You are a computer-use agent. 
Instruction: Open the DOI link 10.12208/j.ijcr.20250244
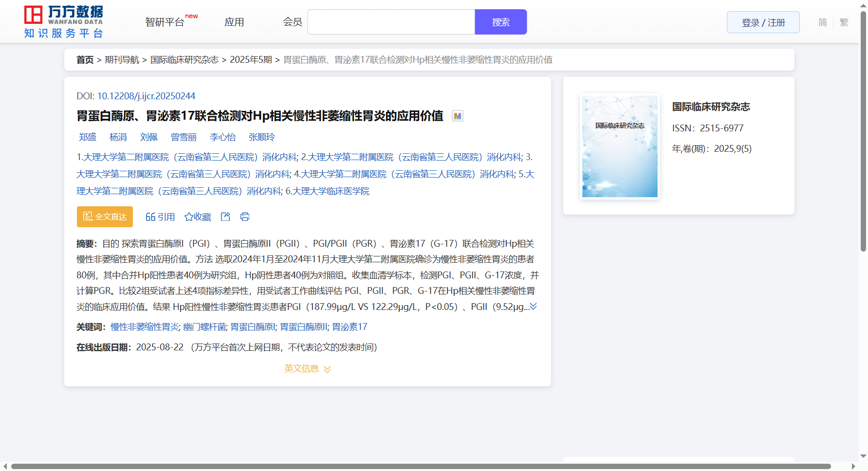146,96
